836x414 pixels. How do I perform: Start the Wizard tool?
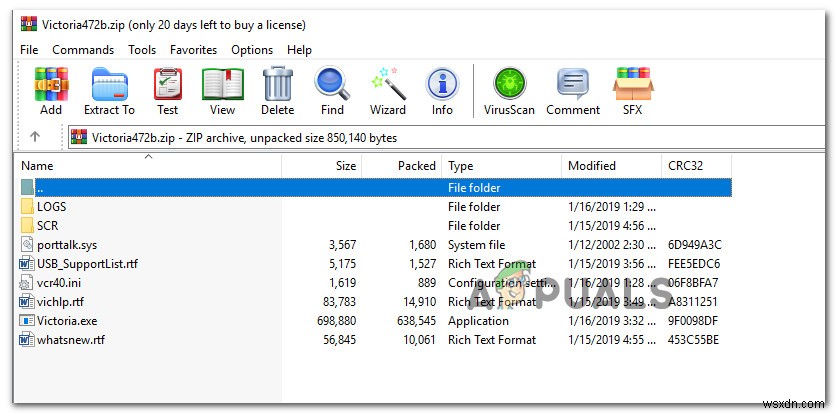pyautogui.click(x=387, y=90)
